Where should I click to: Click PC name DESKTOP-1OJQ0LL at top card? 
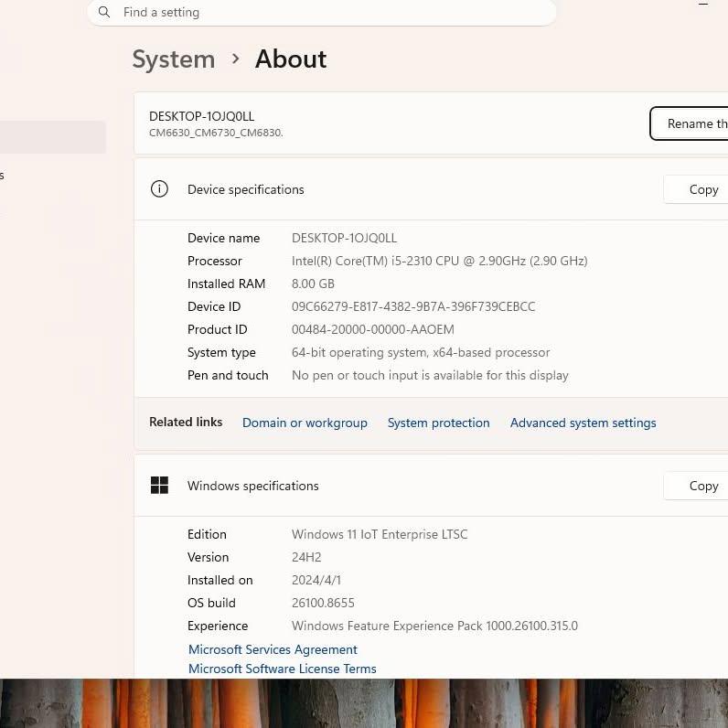pyautogui.click(x=201, y=116)
